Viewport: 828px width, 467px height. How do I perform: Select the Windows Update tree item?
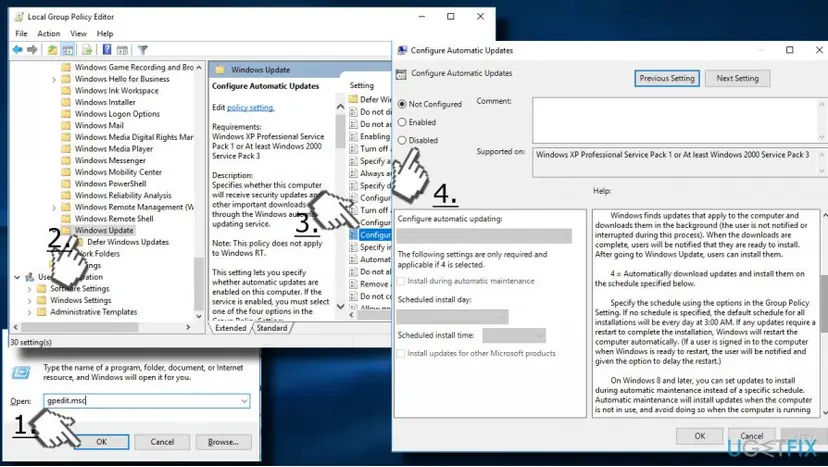click(104, 230)
